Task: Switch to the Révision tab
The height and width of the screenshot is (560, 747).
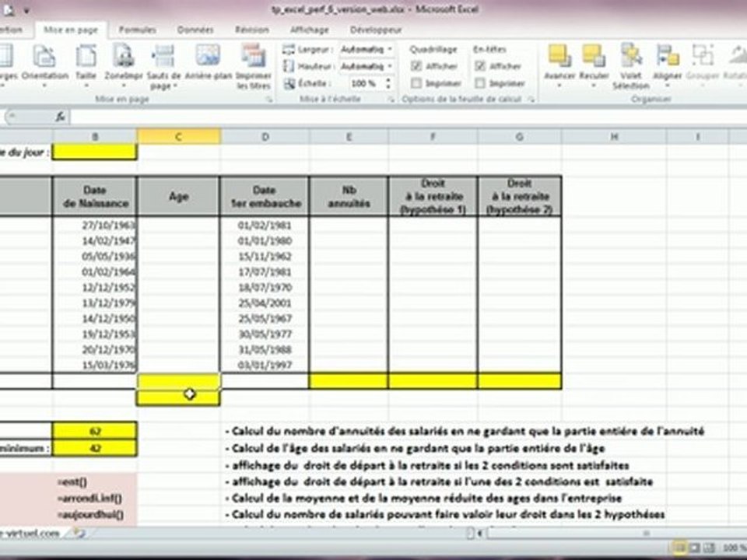Action: pos(251,30)
